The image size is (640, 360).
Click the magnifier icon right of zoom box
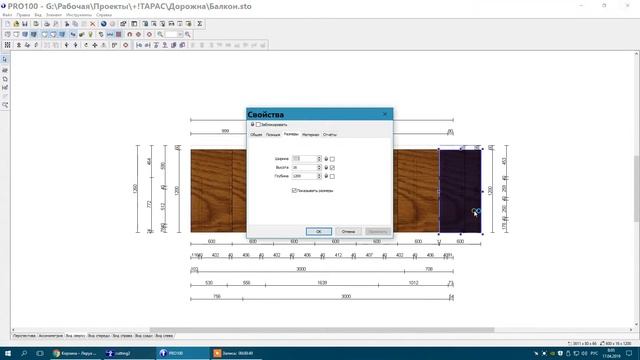188,35
